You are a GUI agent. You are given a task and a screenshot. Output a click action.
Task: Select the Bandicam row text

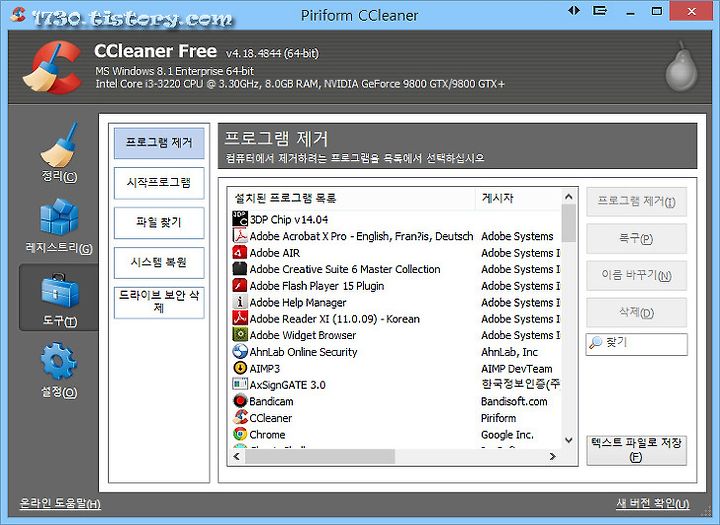pyautogui.click(x=271, y=401)
